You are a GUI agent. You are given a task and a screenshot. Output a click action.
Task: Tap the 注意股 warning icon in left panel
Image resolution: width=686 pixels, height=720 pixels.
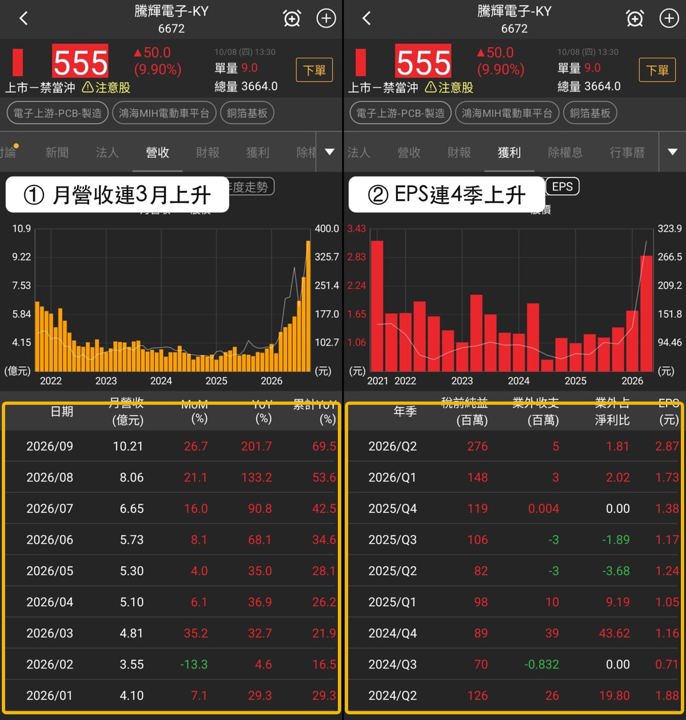[88, 87]
